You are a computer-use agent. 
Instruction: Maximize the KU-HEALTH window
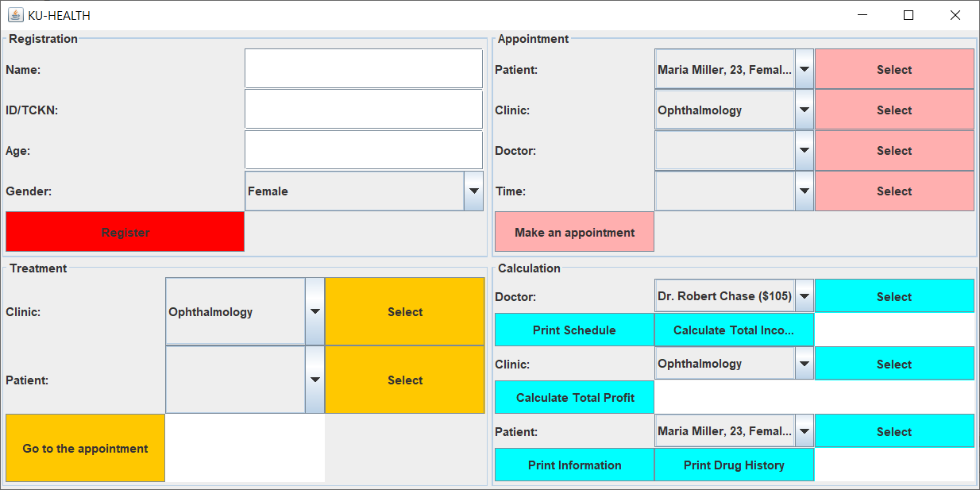coord(909,15)
